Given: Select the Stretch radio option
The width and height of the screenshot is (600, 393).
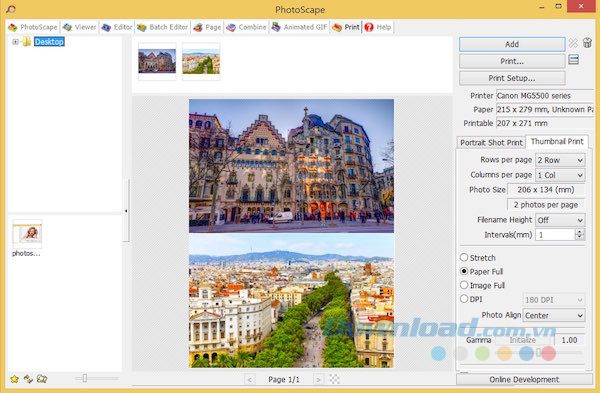Looking at the screenshot, I should (x=464, y=257).
